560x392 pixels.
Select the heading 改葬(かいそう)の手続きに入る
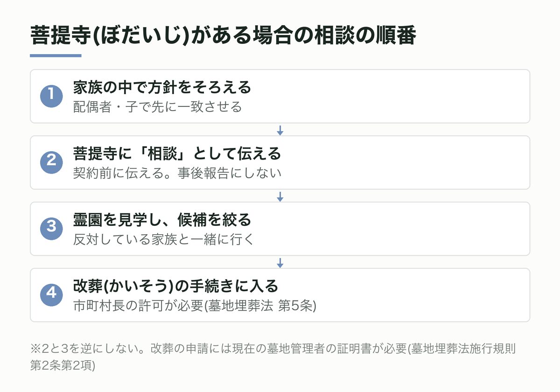(x=175, y=286)
